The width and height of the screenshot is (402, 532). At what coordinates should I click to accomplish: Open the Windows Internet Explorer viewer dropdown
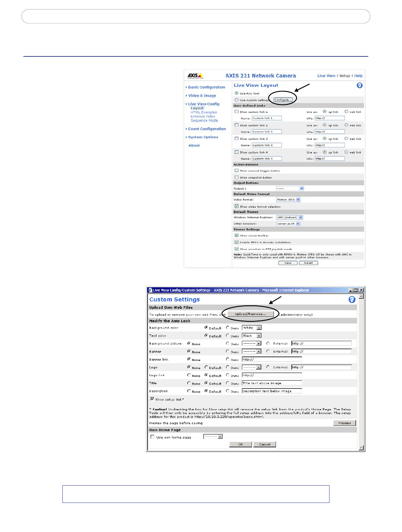point(289,217)
